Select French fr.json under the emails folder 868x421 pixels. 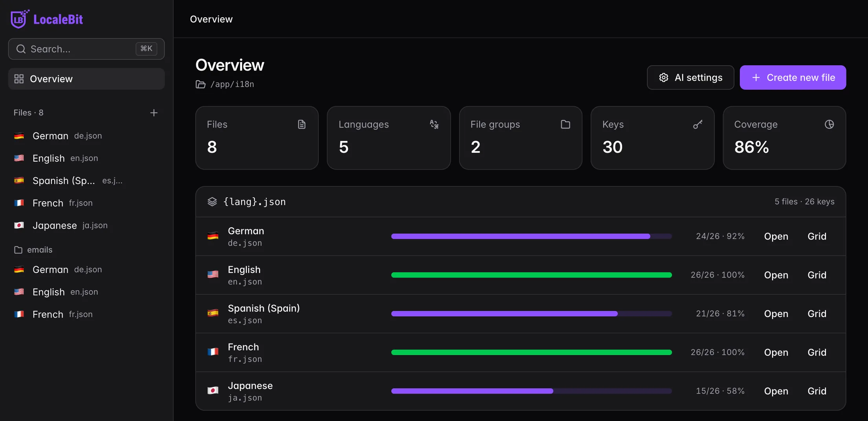pyautogui.click(x=86, y=314)
